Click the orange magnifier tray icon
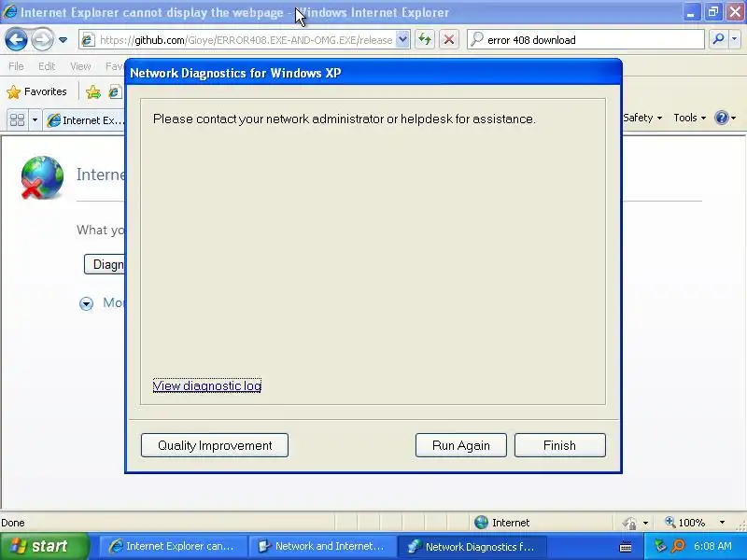This screenshot has height=560, width=747. point(678,546)
